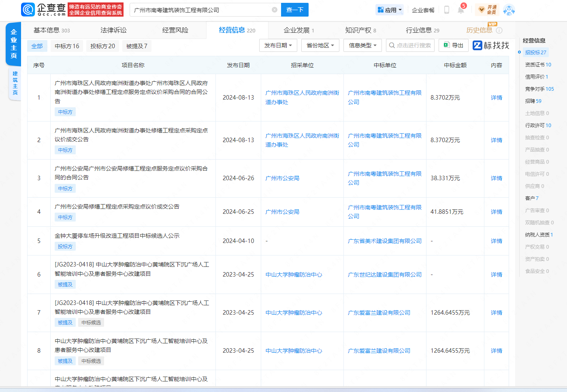Click 供应商 0 in sidebar
Image resolution: width=567 pixels, height=392 pixels.
535,186
